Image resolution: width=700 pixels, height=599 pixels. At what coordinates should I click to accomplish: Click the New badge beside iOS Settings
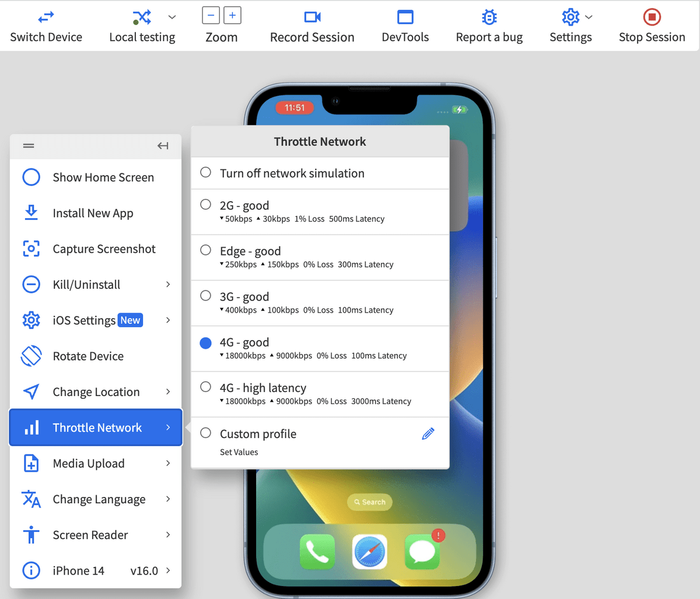coord(130,320)
